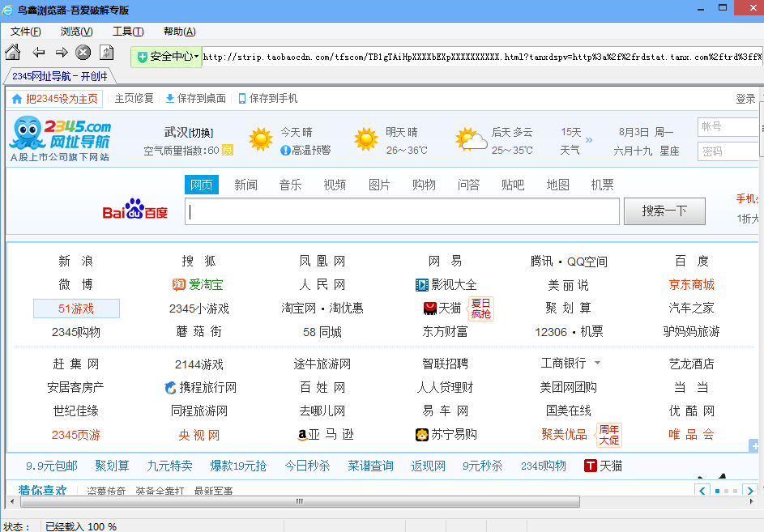Click the 登录 link
The image size is (764, 532).
tap(745, 99)
